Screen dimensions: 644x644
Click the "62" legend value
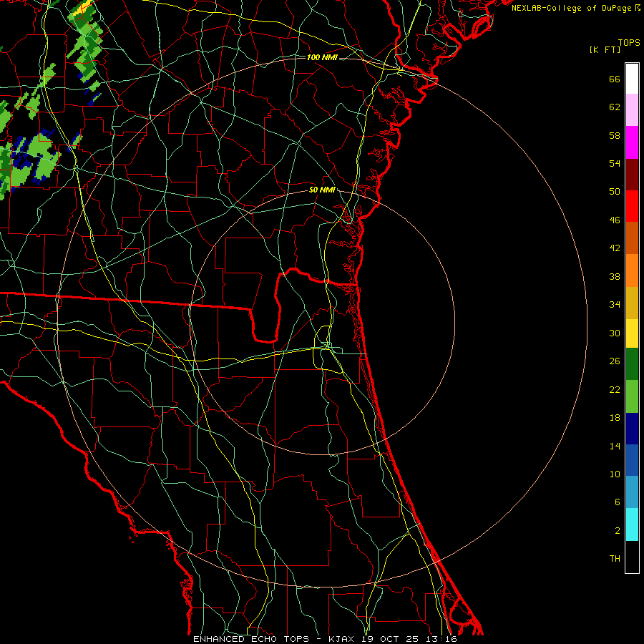point(615,107)
